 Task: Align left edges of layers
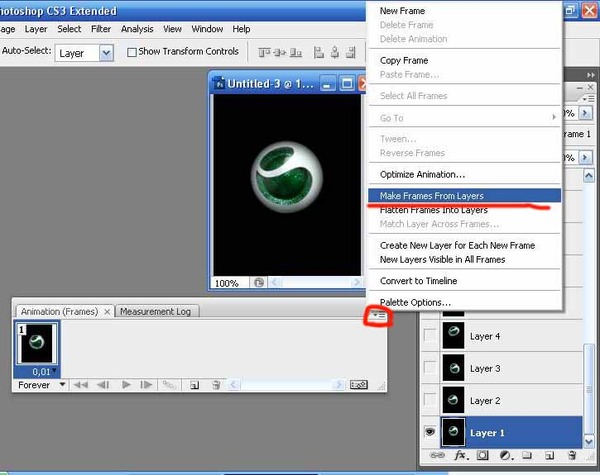[x=319, y=52]
